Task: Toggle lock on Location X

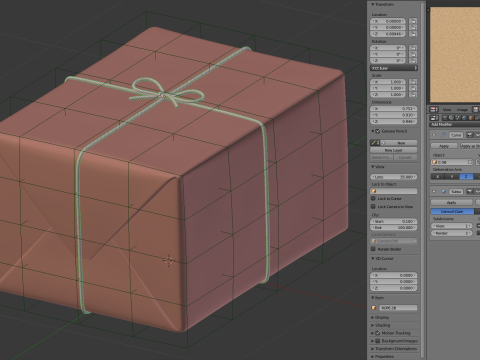Action: tap(413, 21)
